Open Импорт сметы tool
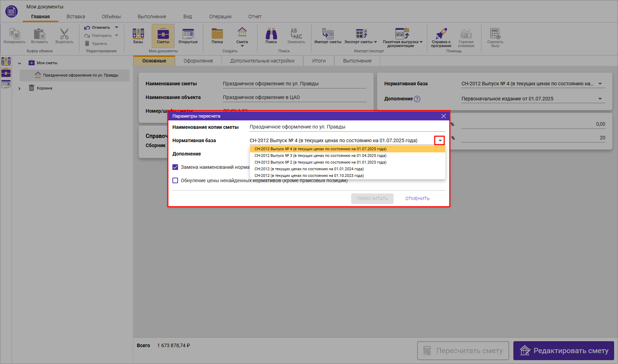The image size is (618, 364). (328, 36)
